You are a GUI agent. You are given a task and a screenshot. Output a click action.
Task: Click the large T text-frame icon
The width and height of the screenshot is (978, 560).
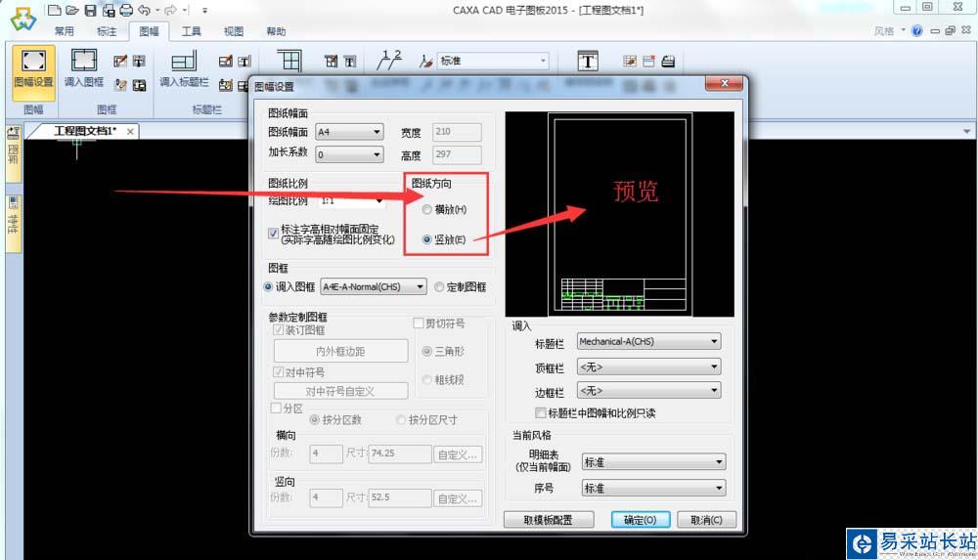588,62
